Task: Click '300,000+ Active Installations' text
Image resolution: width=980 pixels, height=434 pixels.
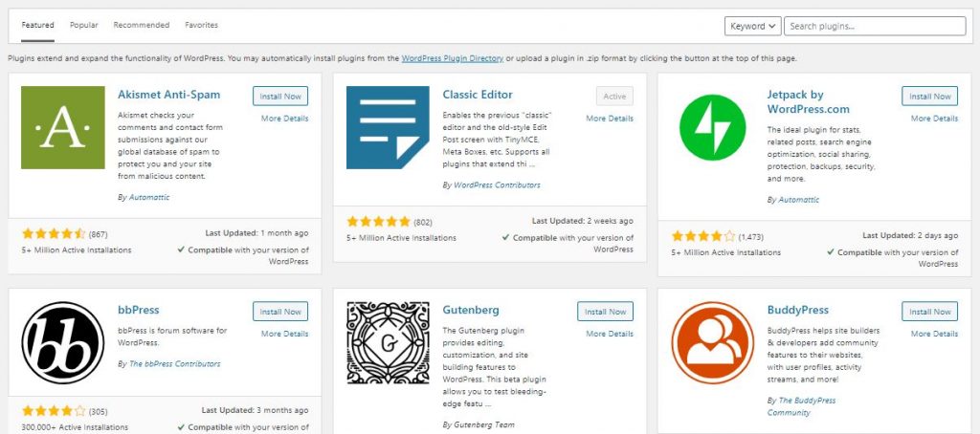Action: pyautogui.click(x=75, y=427)
